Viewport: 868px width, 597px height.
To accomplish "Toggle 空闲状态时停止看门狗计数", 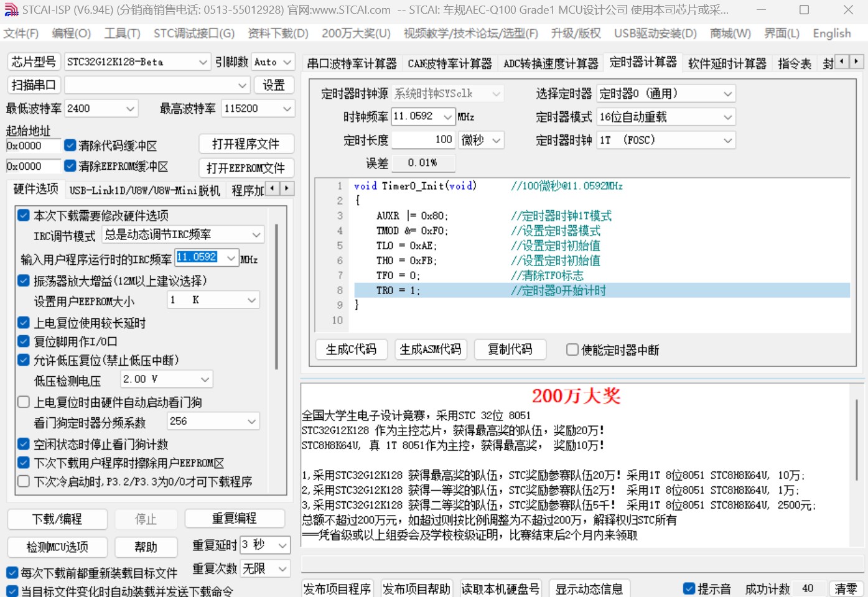I will coord(24,444).
